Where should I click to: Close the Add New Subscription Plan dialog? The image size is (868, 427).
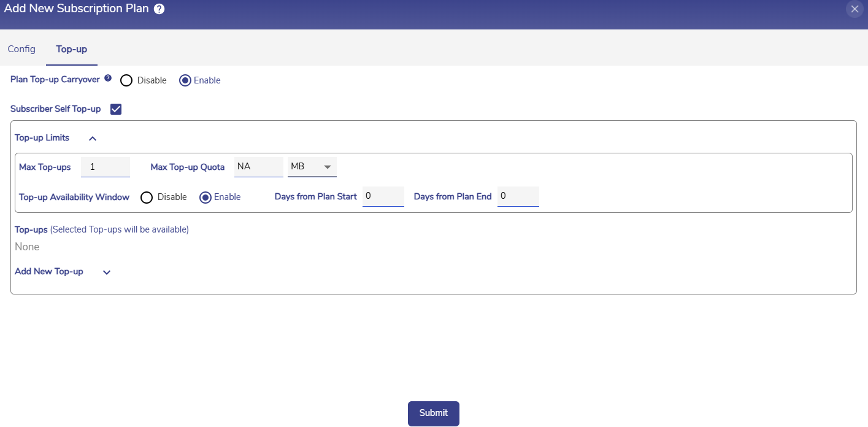pyautogui.click(x=855, y=9)
